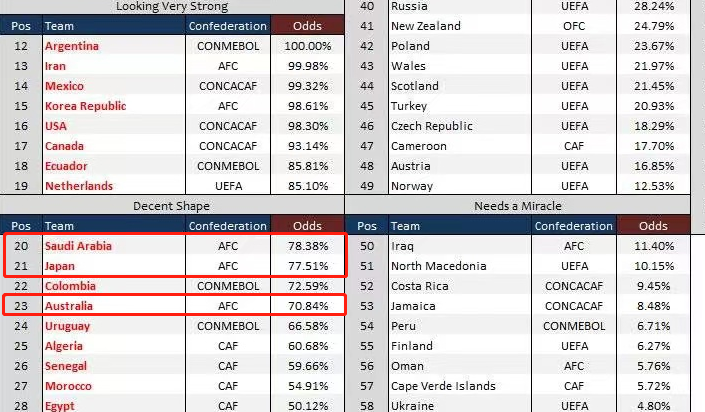705x412 pixels.
Task: Click the odds value '99.32%'
Action: point(308,86)
